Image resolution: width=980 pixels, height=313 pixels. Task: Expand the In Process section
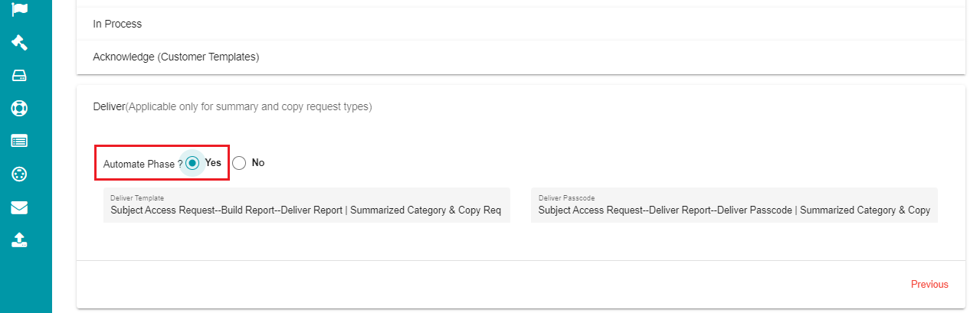coord(520,24)
